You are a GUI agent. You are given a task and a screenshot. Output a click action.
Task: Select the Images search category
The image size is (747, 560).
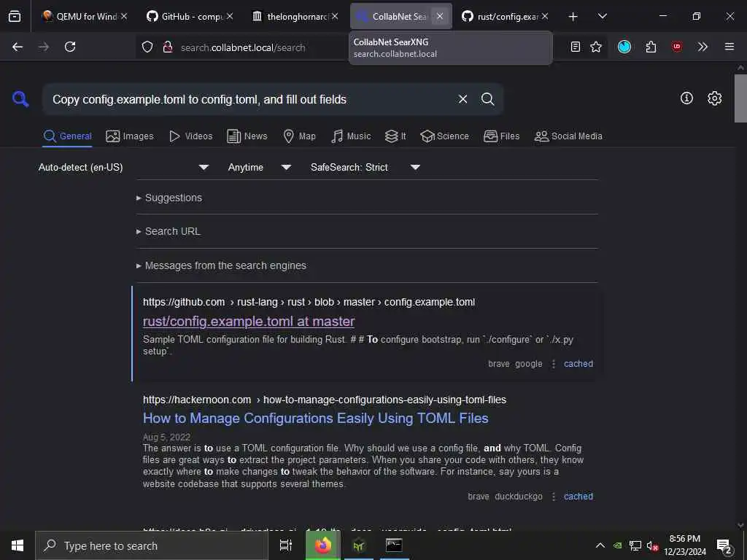[130, 136]
